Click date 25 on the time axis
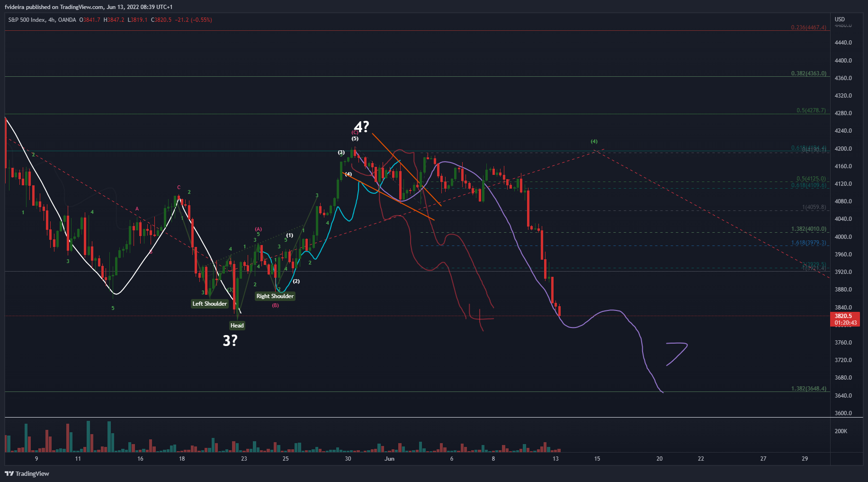This screenshot has height=482, width=868. click(x=286, y=459)
